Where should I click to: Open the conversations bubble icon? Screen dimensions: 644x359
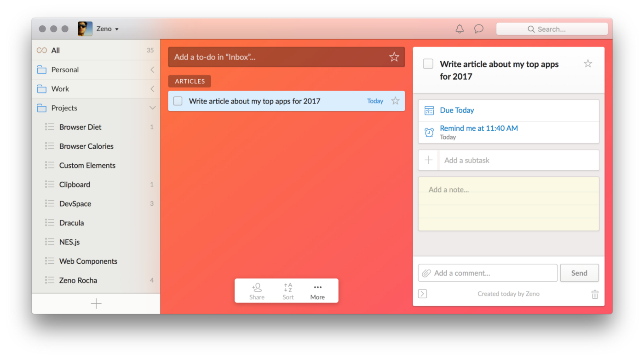(x=478, y=29)
